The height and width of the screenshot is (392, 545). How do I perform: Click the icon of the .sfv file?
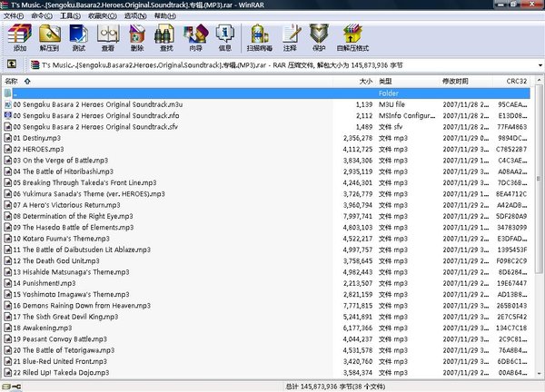pyautogui.click(x=7, y=127)
